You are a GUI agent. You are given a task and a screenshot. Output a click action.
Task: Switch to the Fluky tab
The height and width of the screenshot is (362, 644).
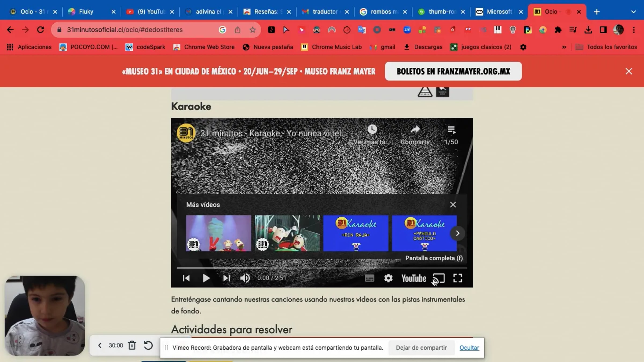point(86,12)
